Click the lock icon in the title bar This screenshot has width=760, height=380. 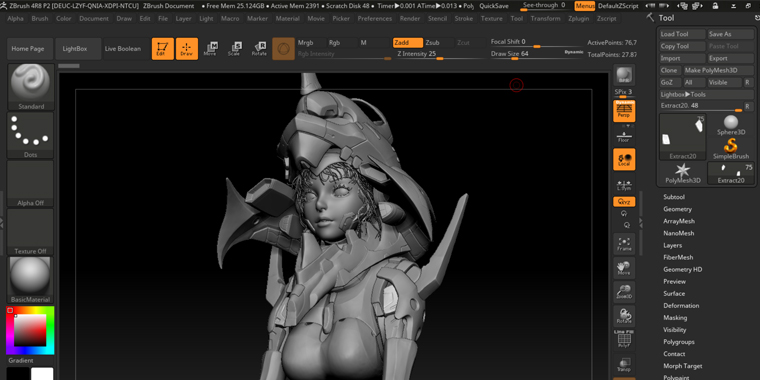click(715, 6)
